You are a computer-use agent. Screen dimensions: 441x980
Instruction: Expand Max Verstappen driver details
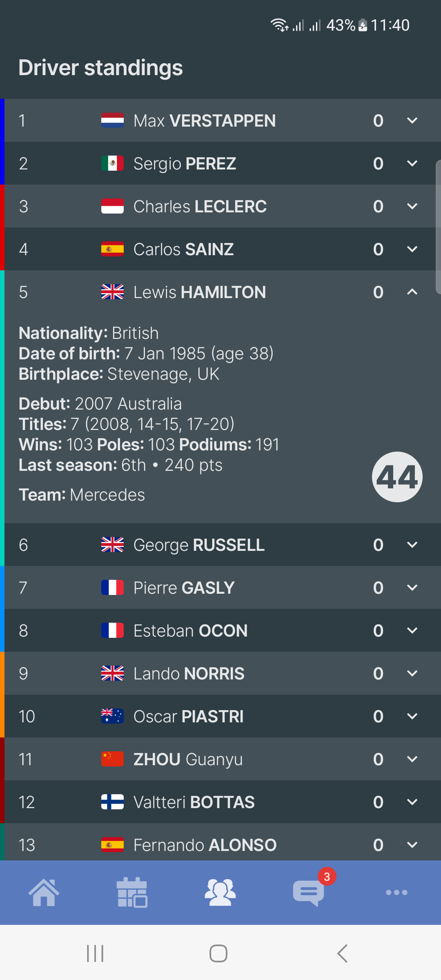[x=412, y=120]
